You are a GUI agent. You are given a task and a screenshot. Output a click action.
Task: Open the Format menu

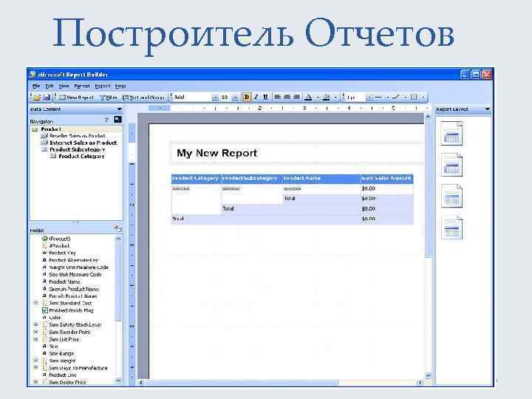tap(82, 86)
